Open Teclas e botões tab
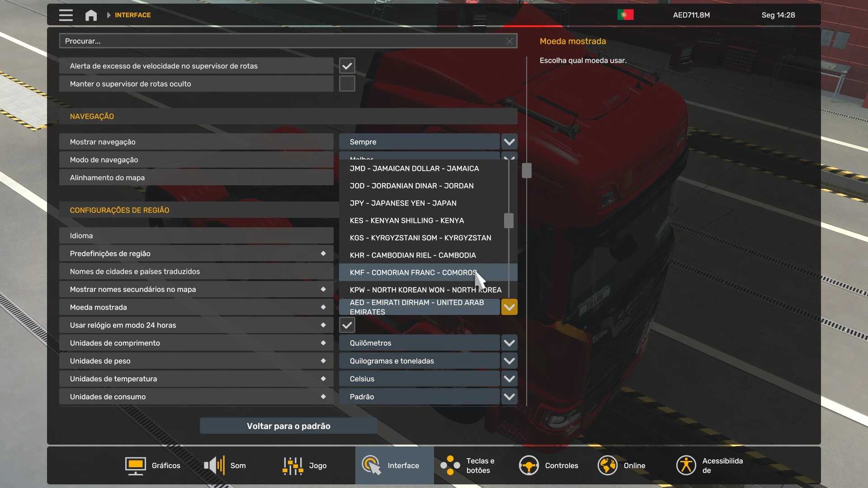 pos(472,465)
